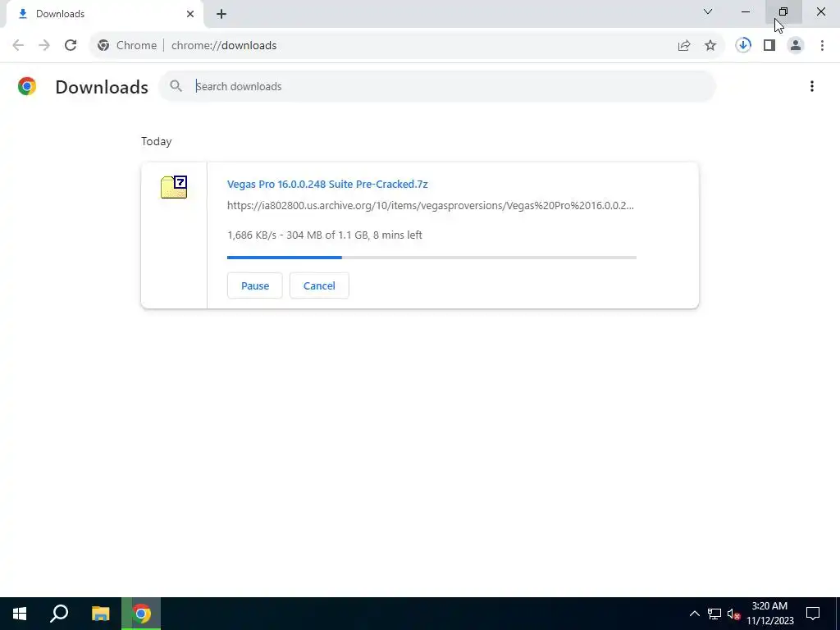Image resolution: width=840 pixels, height=630 pixels.
Task: Click the muted volume tray icon
Action: click(x=733, y=614)
